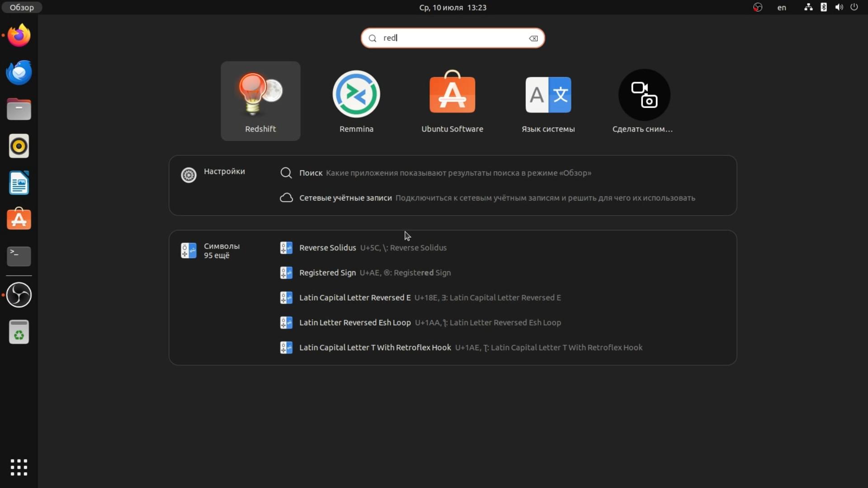Click inside the search box with "red"
This screenshot has height=488, width=868.
coord(453,38)
